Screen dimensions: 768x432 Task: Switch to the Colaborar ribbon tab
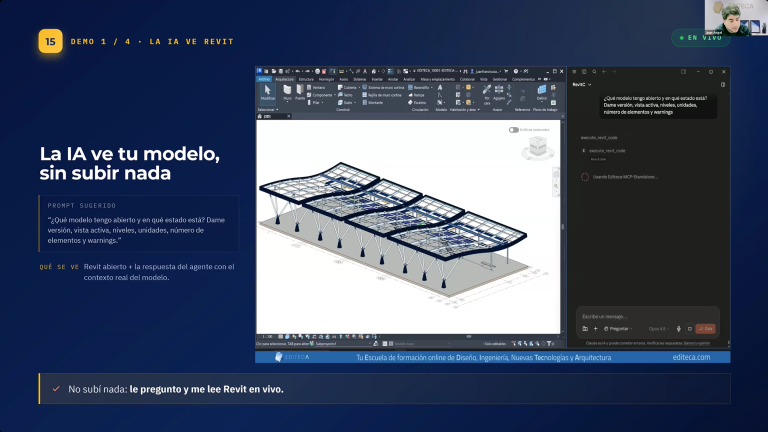pos(467,79)
